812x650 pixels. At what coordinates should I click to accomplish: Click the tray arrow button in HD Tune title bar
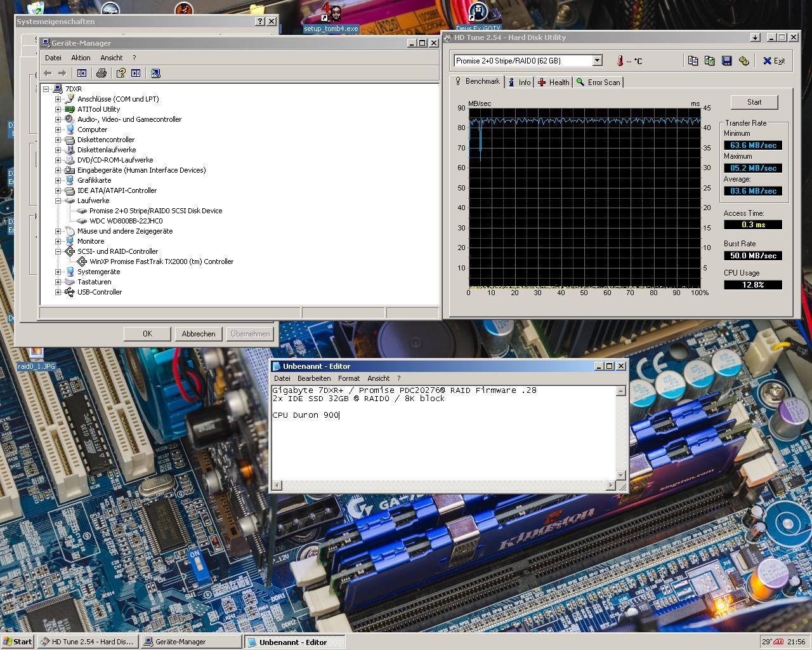click(755, 37)
